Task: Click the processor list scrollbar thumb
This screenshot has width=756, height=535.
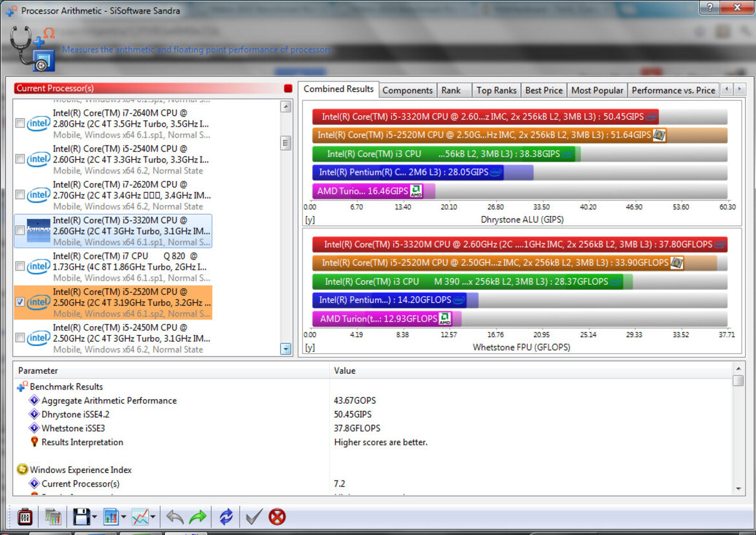Action: 286,143
